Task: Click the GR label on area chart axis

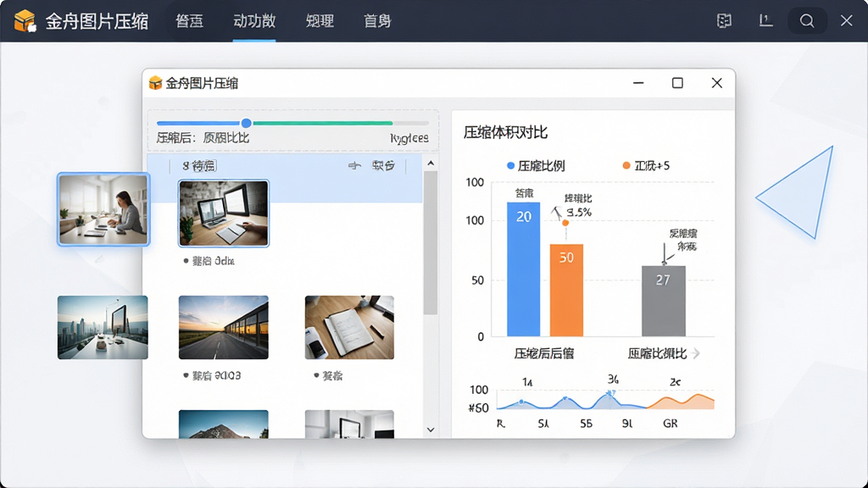Action: point(670,424)
